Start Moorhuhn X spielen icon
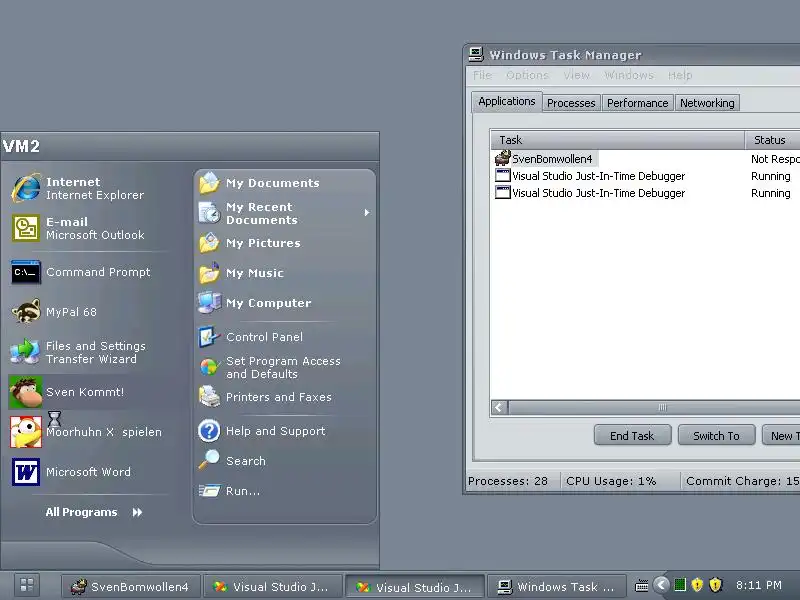The width and height of the screenshot is (800, 600). click(26, 432)
